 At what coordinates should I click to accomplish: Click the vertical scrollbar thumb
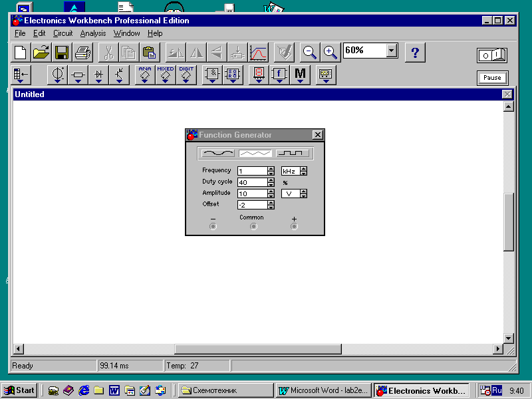tap(509, 222)
